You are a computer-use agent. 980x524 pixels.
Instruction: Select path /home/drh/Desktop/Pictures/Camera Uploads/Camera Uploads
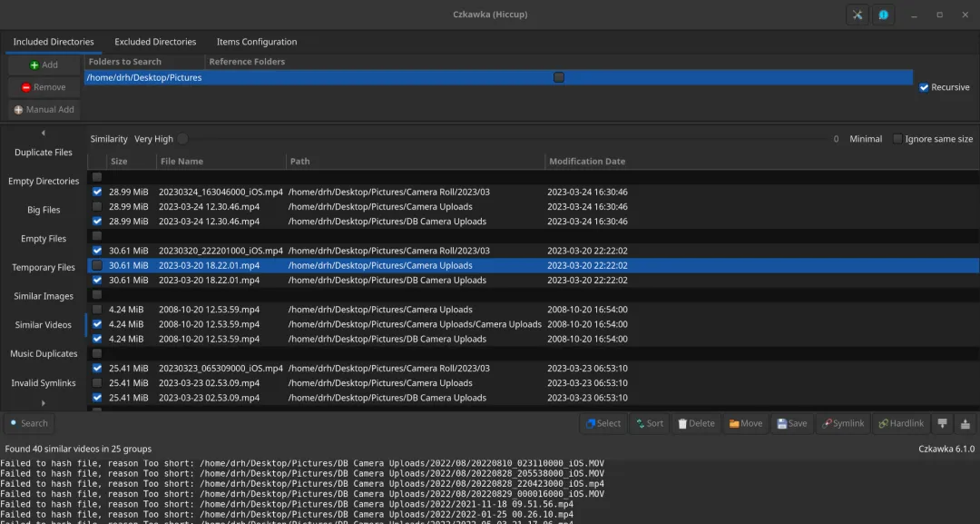pyautogui.click(x=415, y=324)
